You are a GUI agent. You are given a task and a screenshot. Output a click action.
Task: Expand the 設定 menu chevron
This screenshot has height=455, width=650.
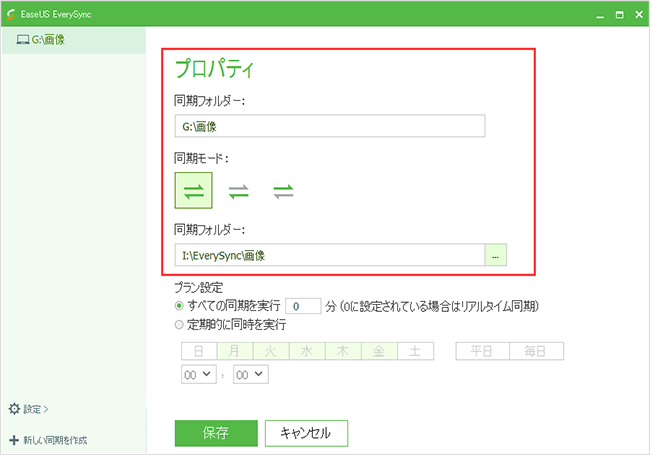[46, 409]
